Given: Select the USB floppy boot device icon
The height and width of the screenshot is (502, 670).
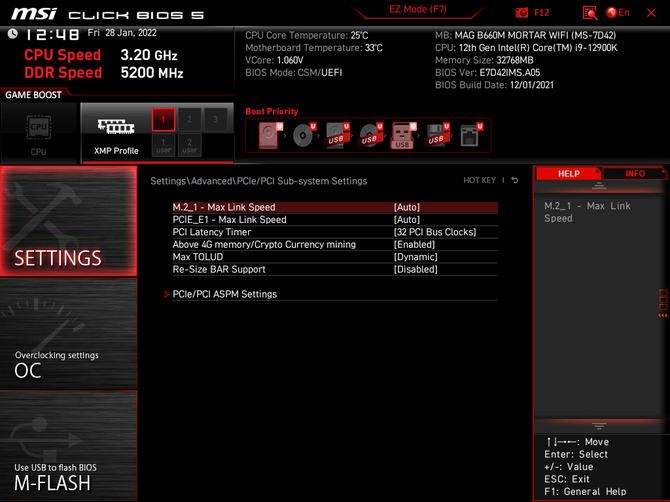Looking at the screenshot, I should pos(437,135).
